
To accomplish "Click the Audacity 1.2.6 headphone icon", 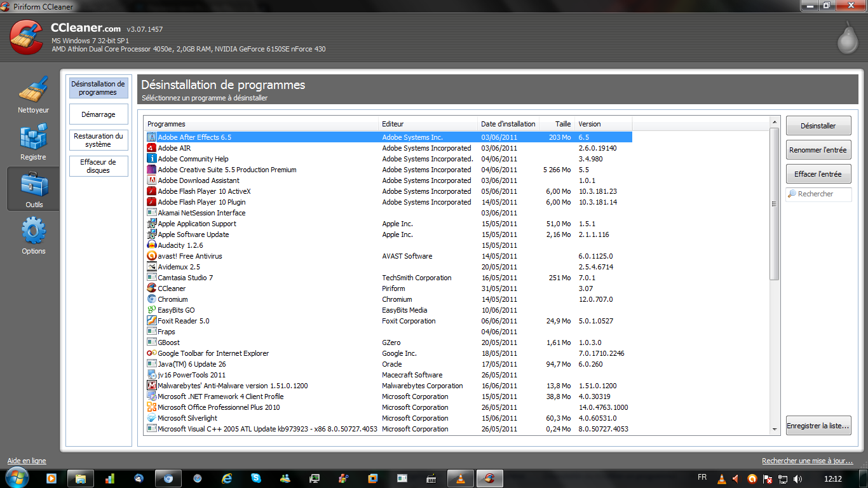I will click(x=152, y=245).
